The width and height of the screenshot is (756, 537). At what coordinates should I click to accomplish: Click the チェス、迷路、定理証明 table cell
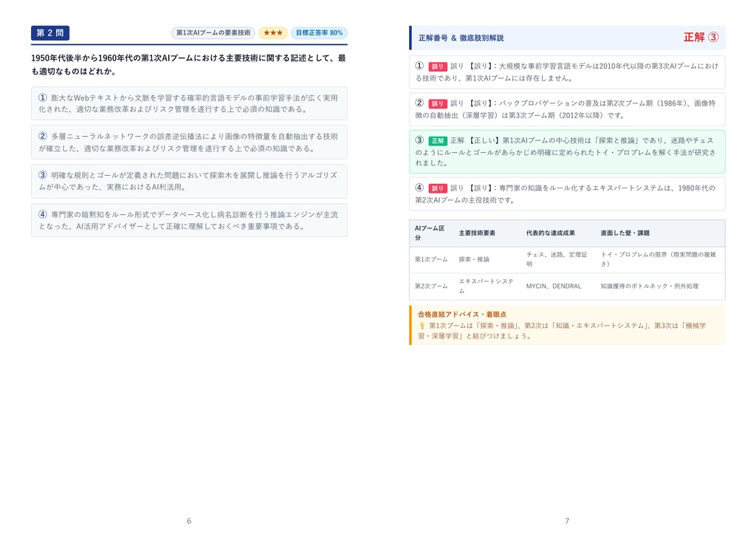click(x=557, y=259)
